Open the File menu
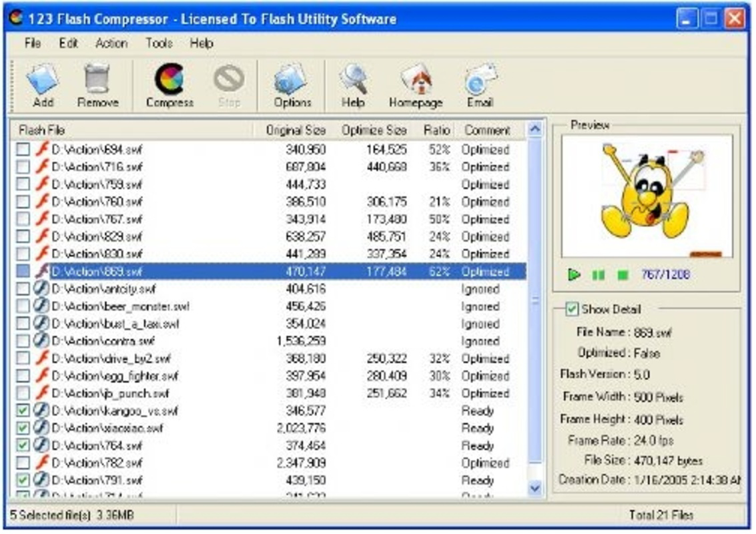756x534 pixels. coord(32,43)
